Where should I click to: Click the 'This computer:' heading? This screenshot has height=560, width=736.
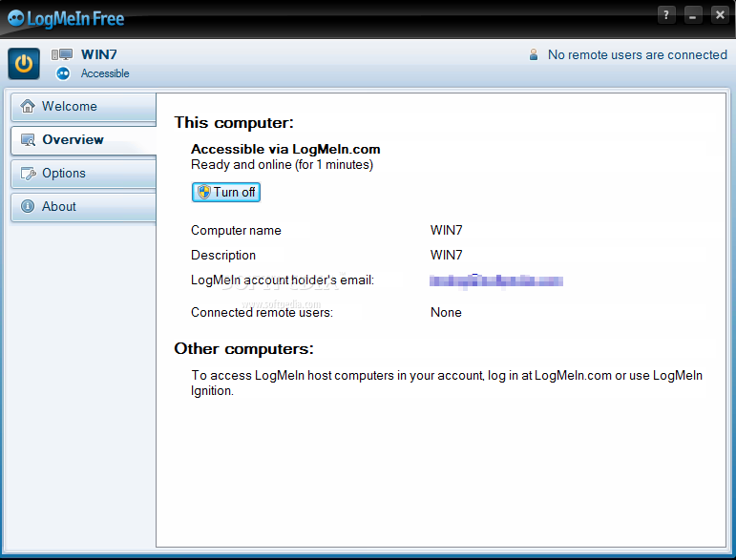click(x=234, y=122)
